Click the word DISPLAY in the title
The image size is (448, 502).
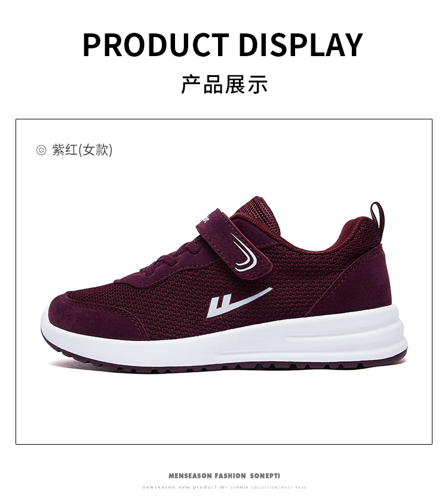point(301,45)
